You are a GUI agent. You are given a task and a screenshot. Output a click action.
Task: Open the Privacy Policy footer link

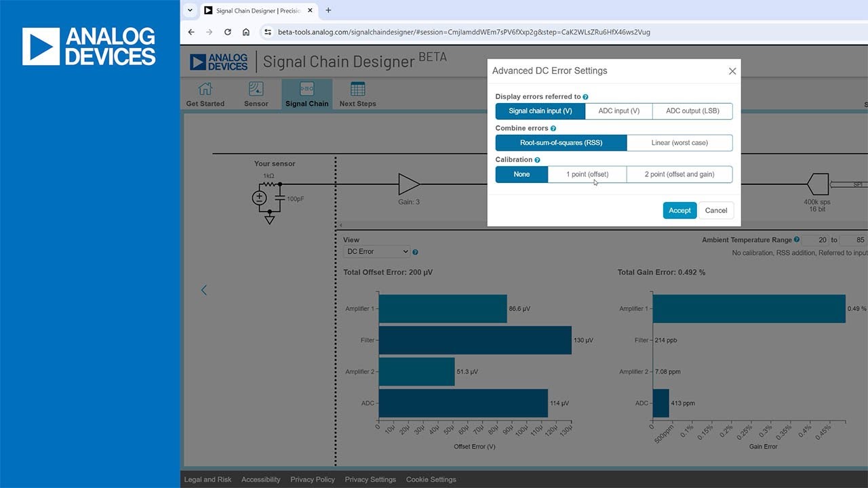313,479
